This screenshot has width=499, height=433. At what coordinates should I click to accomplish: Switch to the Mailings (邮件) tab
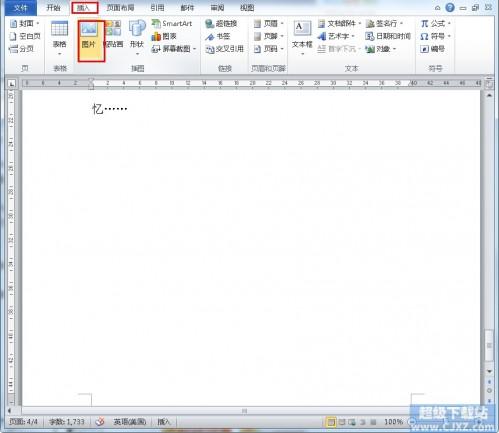click(187, 8)
